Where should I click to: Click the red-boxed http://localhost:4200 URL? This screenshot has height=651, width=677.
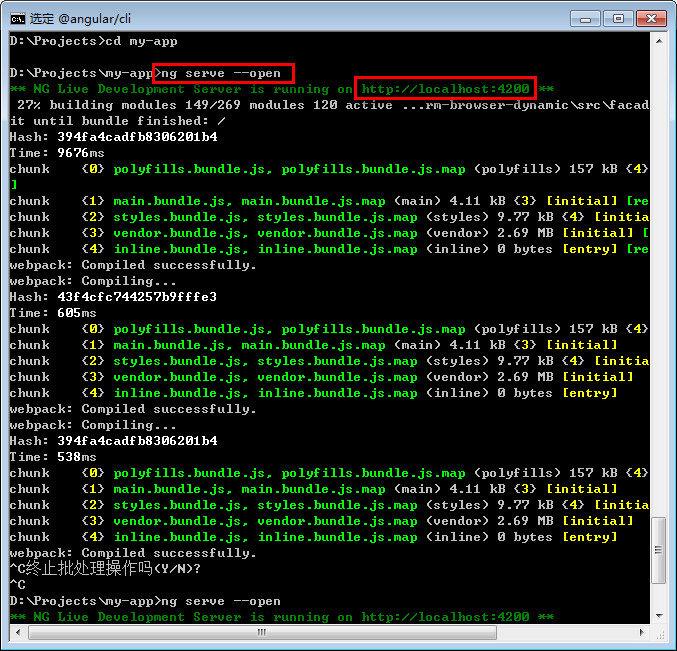(445, 89)
